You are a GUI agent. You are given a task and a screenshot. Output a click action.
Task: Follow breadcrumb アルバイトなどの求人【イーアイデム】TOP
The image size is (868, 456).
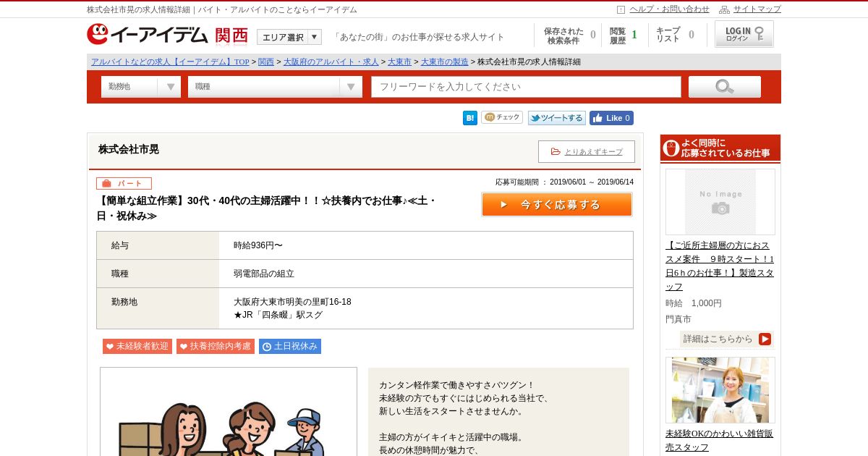[170, 62]
